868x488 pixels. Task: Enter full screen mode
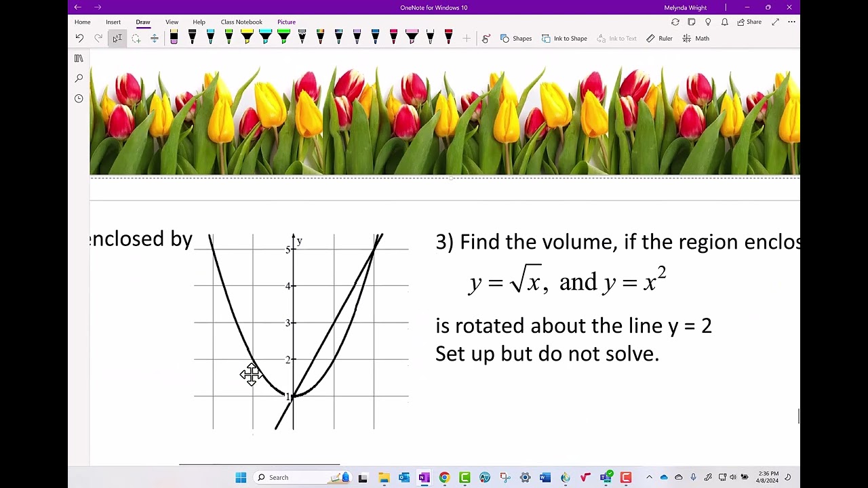(775, 22)
